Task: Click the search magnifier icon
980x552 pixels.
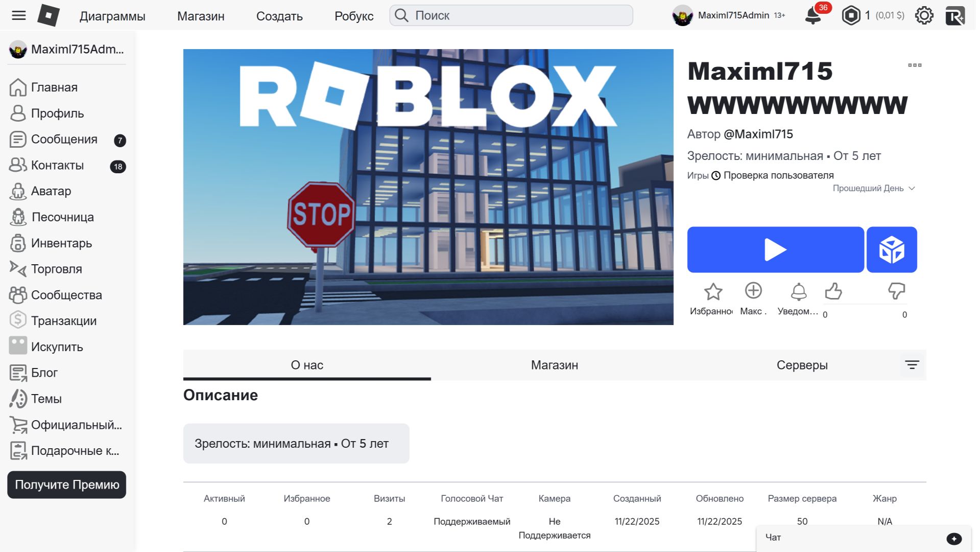Action: tap(401, 15)
